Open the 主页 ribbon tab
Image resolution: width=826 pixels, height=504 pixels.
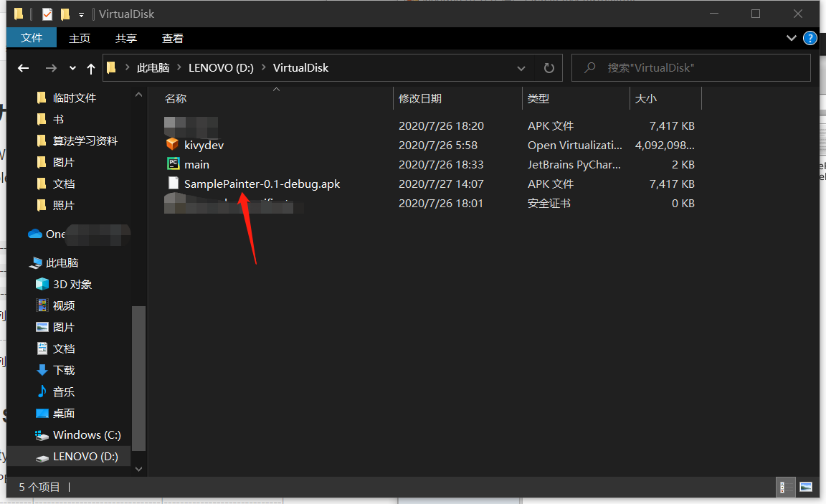coord(80,38)
